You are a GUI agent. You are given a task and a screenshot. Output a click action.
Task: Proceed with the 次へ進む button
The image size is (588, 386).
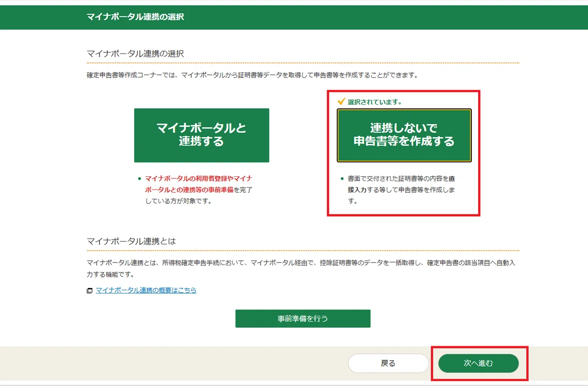478,363
